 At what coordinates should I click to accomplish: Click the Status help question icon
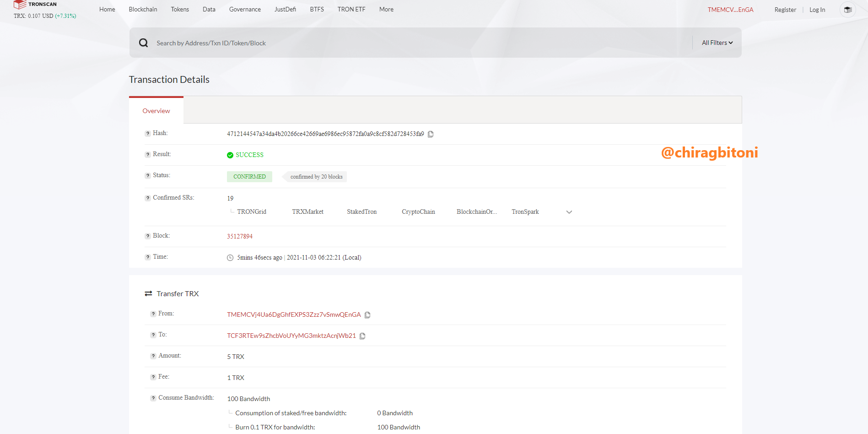pos(147,176)
